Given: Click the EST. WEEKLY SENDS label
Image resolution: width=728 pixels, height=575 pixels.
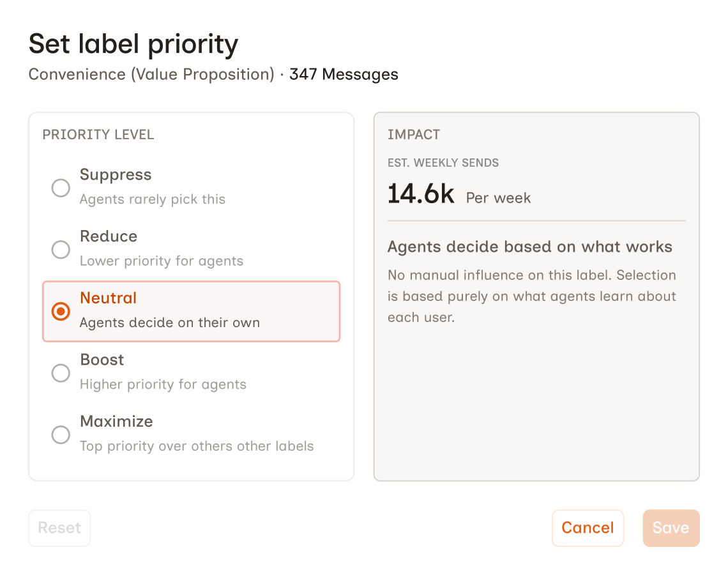Looking at the screenshot, I should pos(443,163).
